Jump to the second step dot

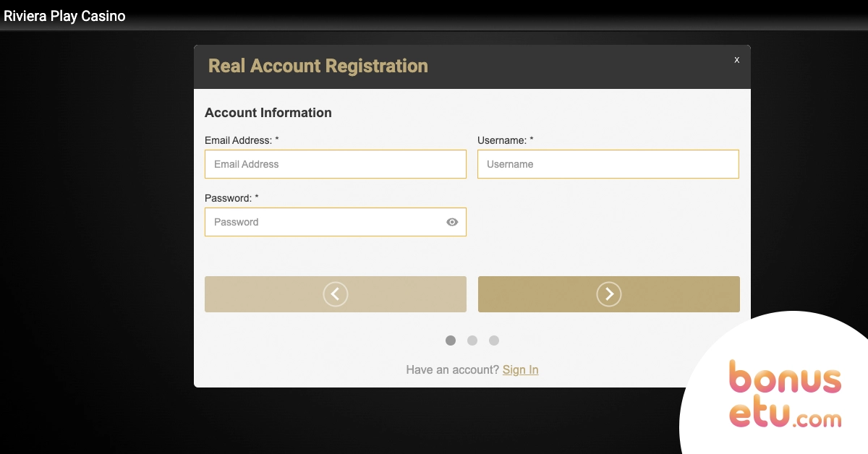[472, 340]
